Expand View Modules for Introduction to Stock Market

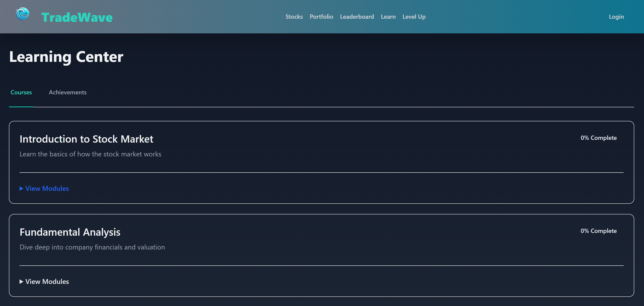tap(47, 188)
